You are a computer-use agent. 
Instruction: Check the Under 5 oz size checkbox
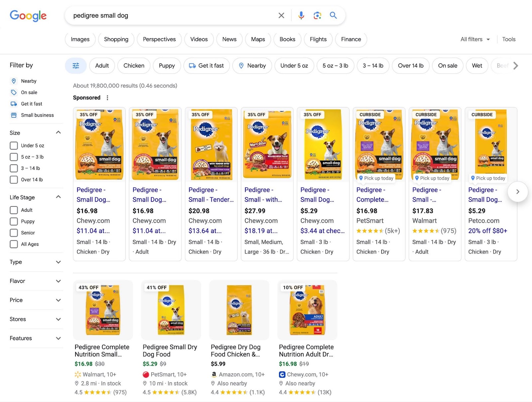[14, 145]
